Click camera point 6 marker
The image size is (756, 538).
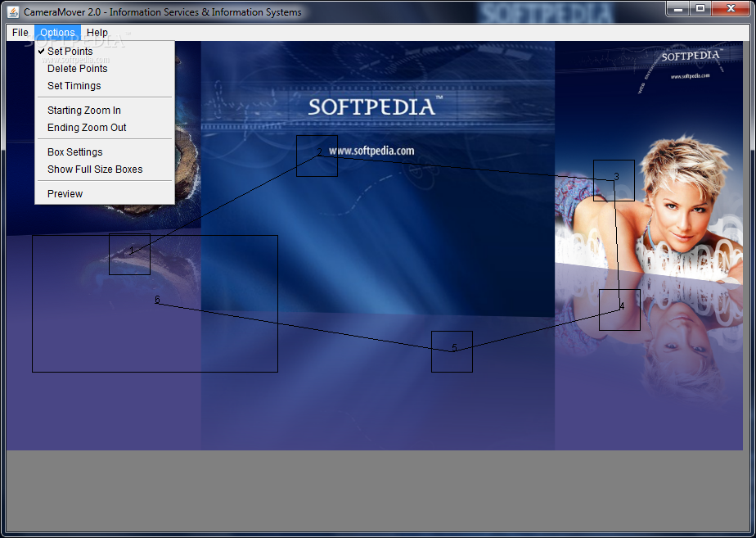(157, 301)
